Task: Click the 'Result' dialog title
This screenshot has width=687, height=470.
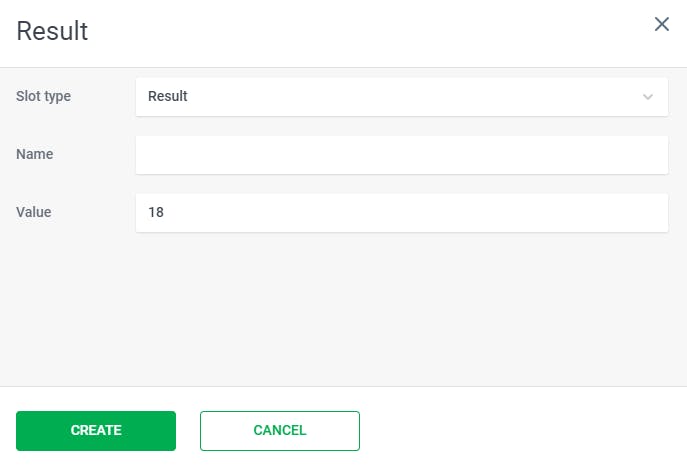Action: (x=52, y=31)
